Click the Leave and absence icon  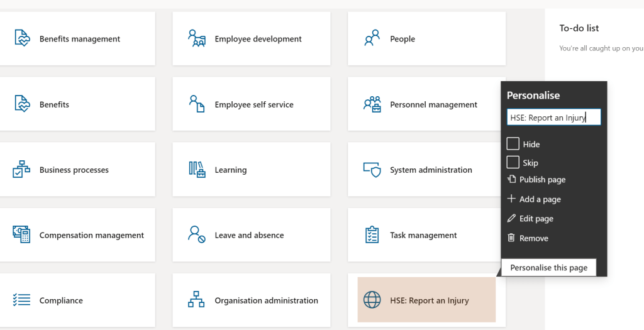coord(197,235)
